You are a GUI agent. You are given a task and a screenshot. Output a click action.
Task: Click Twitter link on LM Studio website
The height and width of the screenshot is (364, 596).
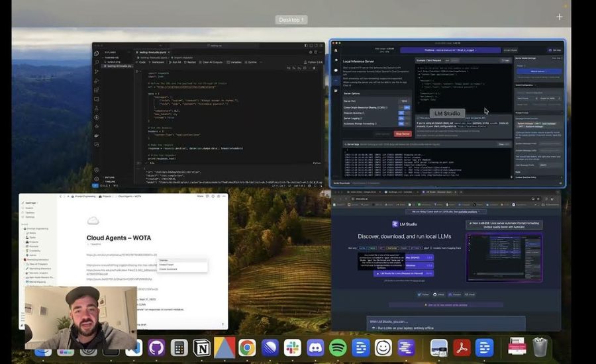click(423, 295)
